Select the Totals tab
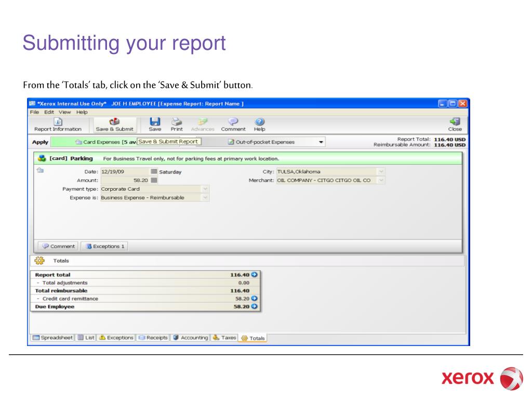 pyautogui.click(x=253, y=338)
